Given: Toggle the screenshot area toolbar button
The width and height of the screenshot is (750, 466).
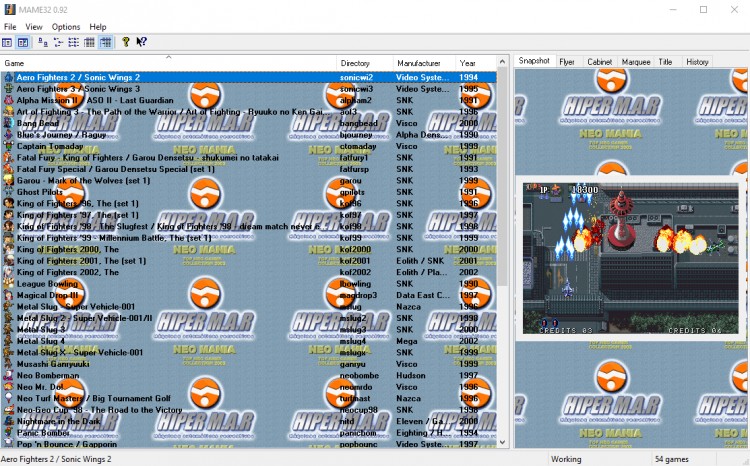Looking at the screenshot, I should (23, 43).
